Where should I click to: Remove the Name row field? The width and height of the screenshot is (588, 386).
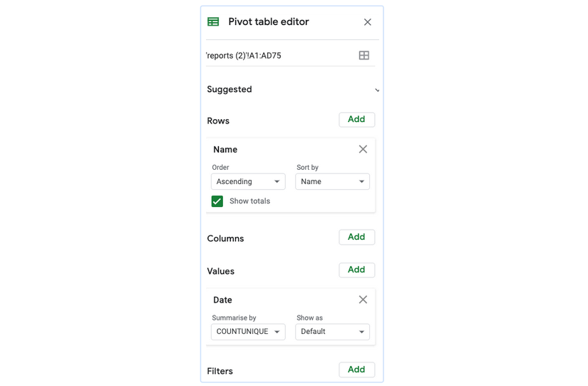363,149
